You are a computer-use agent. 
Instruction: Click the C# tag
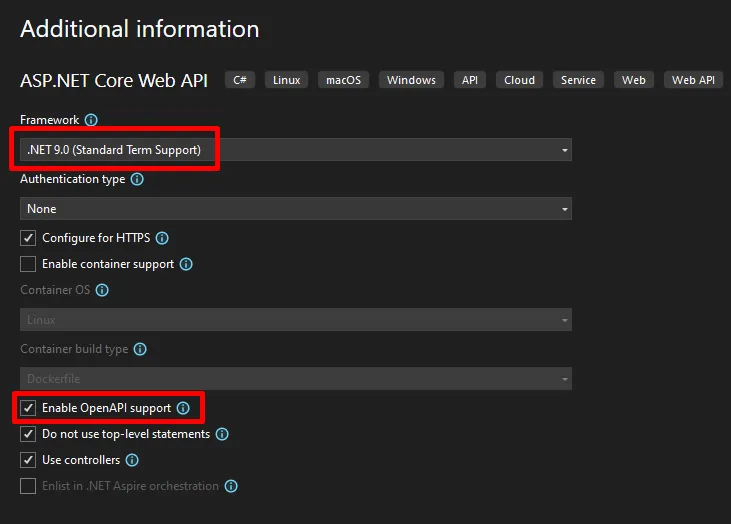pos(240,80)
